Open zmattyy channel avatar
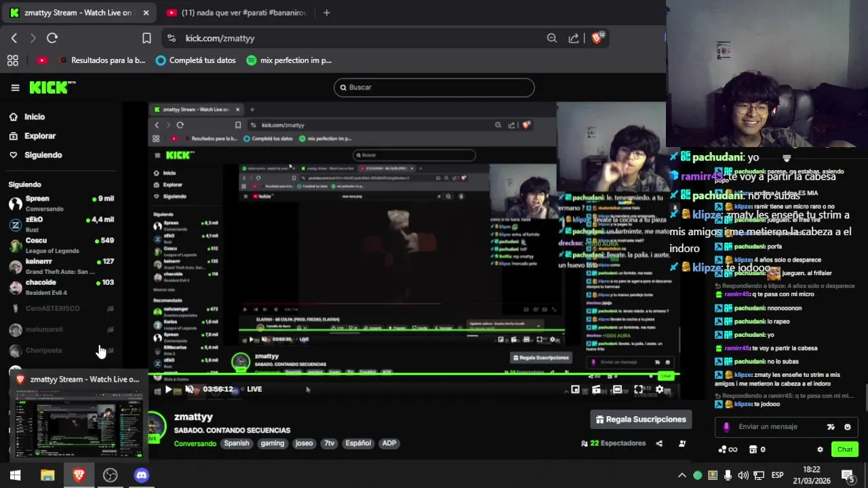868x488 pixels. point(157,426)
